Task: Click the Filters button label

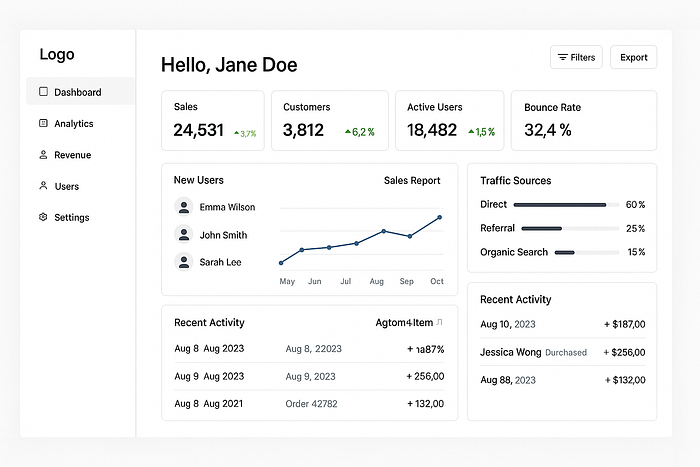Action: 583,57
